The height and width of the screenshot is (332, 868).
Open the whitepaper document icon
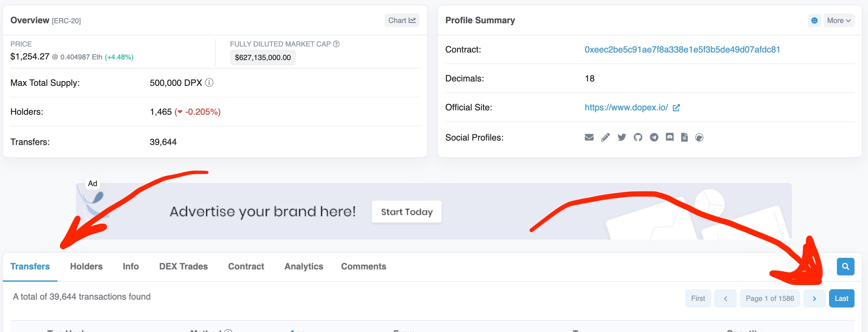coord(684,137)
